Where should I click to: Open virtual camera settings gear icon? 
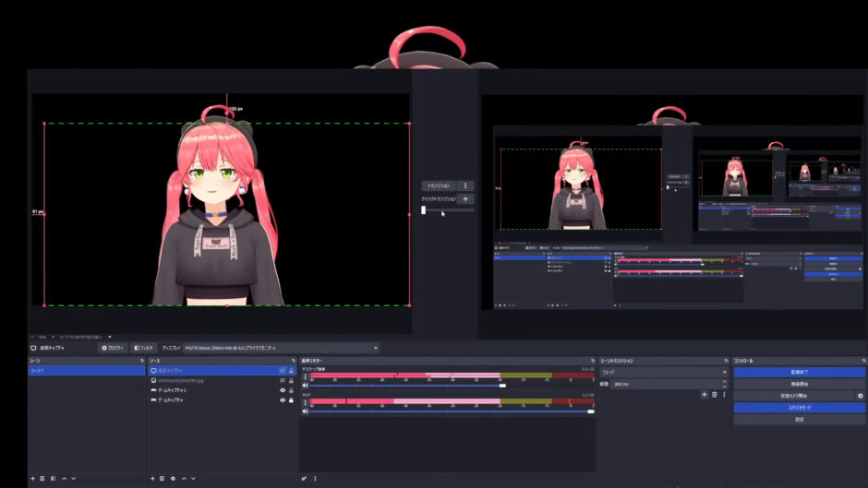point(861,396)
